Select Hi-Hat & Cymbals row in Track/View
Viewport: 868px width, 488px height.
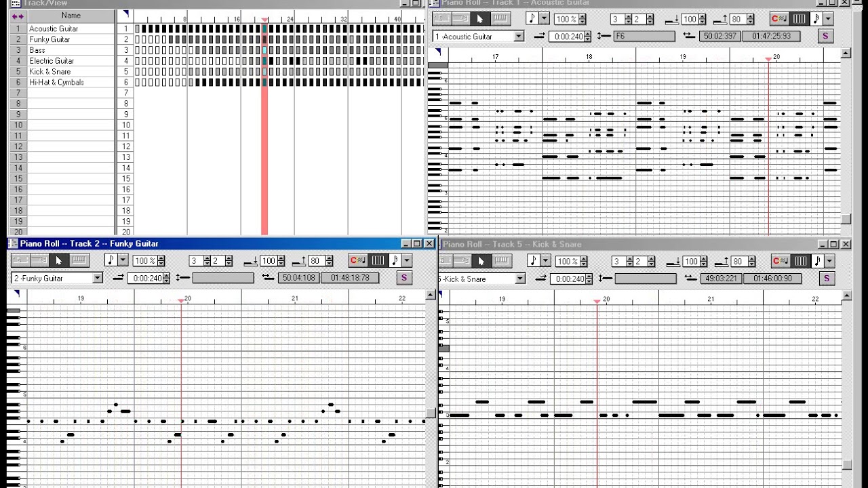point(71,82)
